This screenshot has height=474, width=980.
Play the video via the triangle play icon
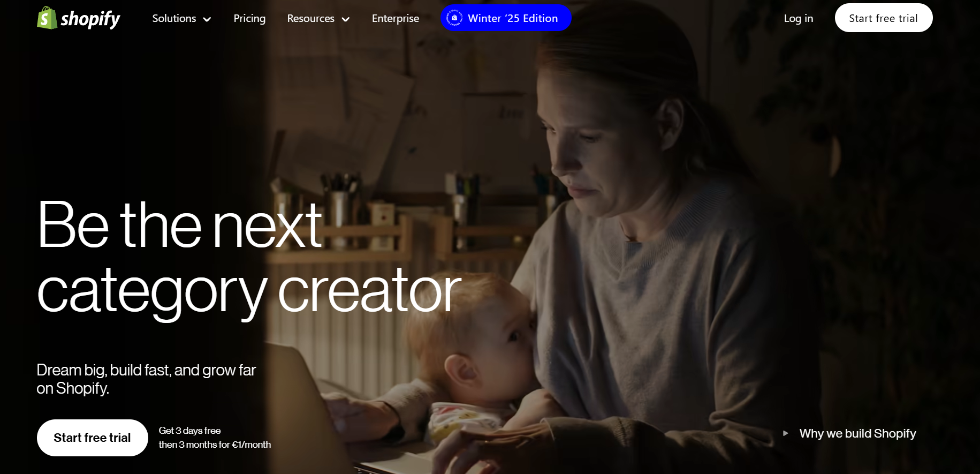point(785,433)
